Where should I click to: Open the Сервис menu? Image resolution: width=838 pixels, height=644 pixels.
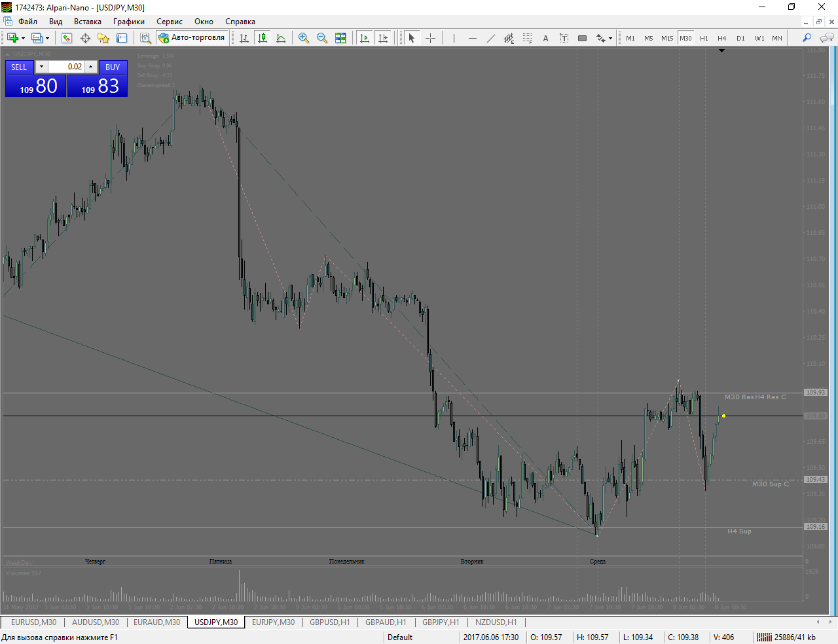[x=170, y=22]
